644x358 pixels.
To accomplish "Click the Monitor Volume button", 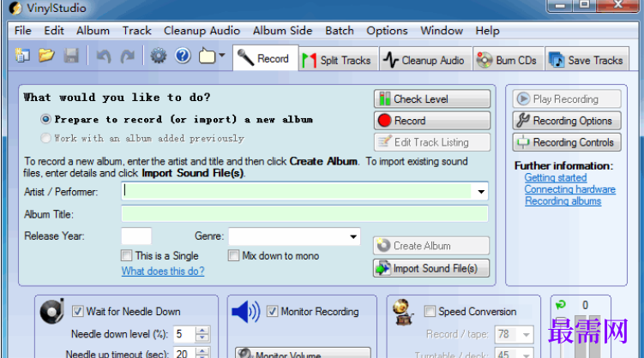I will point(303,353).
